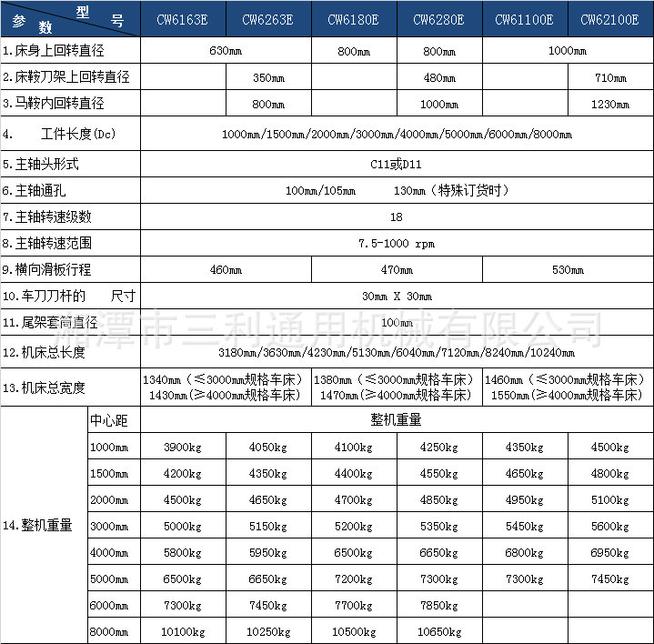
Task: Click the row label 9.横向滑板行程
Action: point(47,269)
